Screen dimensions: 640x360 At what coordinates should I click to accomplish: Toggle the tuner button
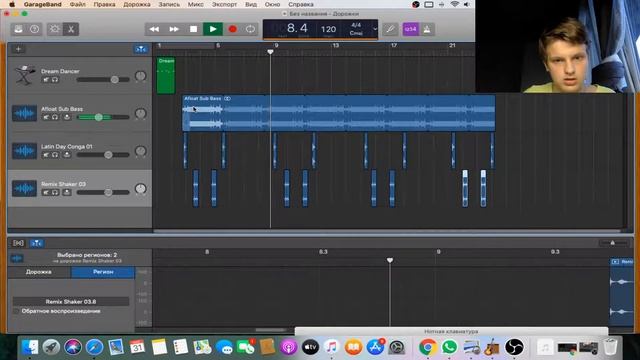pos(390,29)
